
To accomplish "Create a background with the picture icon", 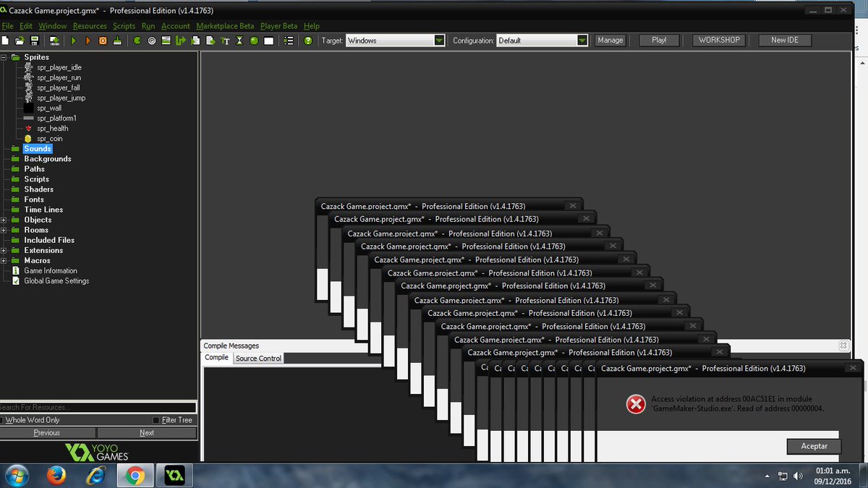I will (166, 40).
